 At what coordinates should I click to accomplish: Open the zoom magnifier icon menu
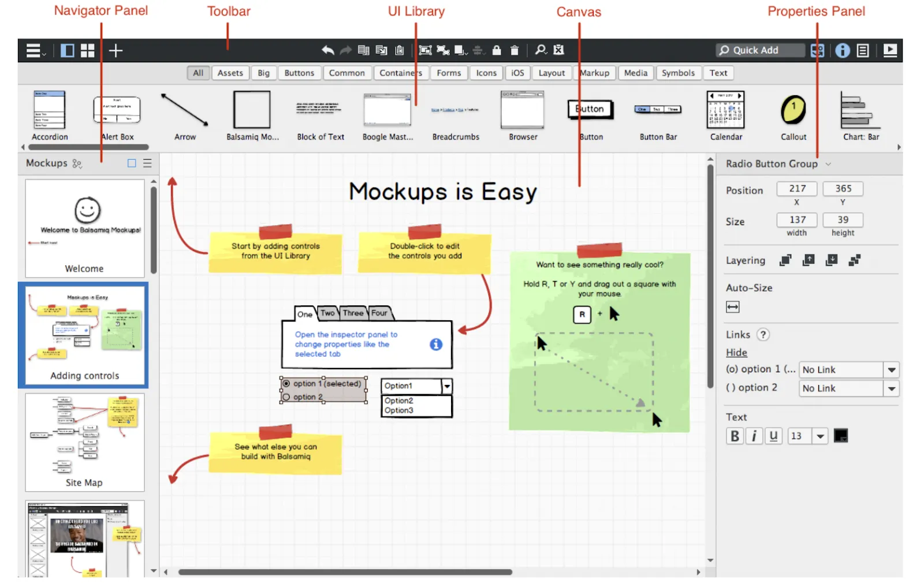tap(541, 50)
